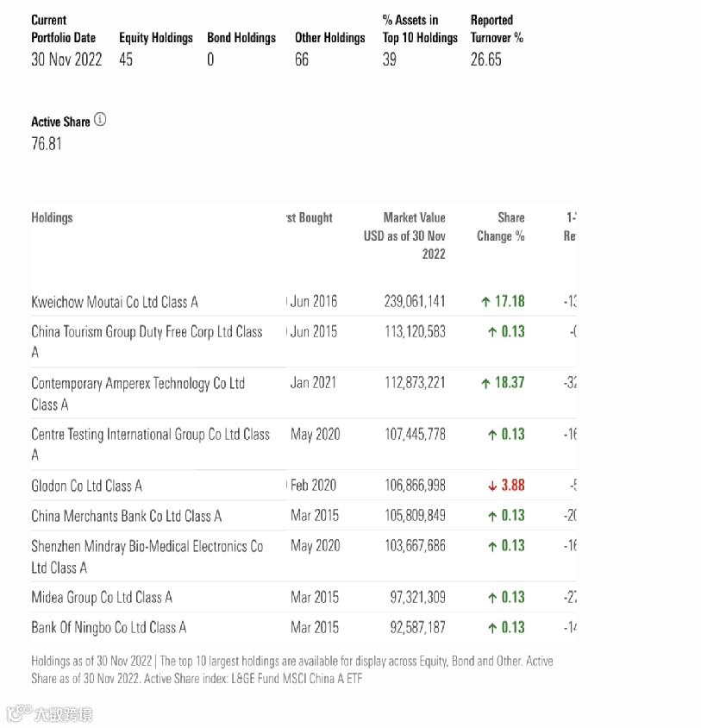Viewport: 701px width, 728px height.
Task: Click the Jun 2016 first bought date
Action: [314, 301]
